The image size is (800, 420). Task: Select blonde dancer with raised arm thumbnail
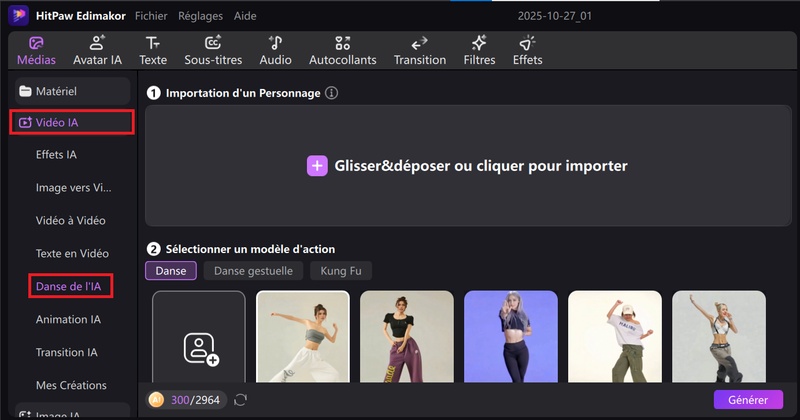click(x=719, y=337)
